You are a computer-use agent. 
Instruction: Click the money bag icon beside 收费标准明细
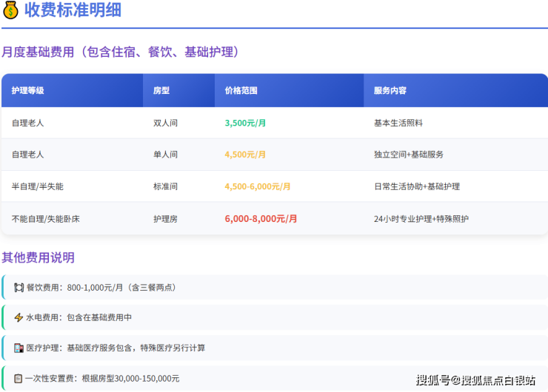11,10
